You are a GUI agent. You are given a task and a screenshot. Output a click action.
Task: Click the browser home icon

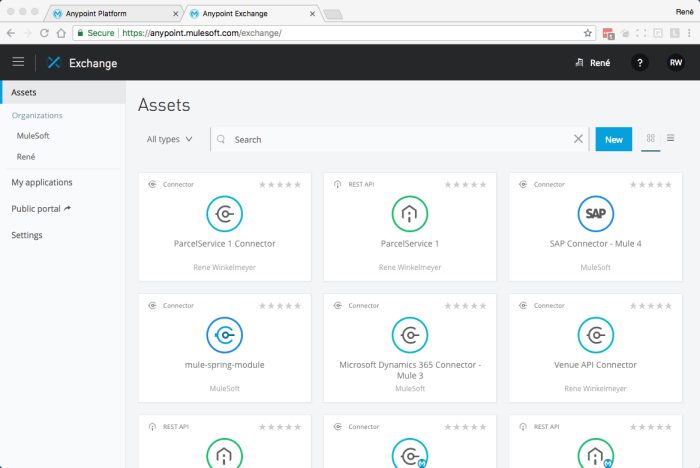(x=61, y=33)
